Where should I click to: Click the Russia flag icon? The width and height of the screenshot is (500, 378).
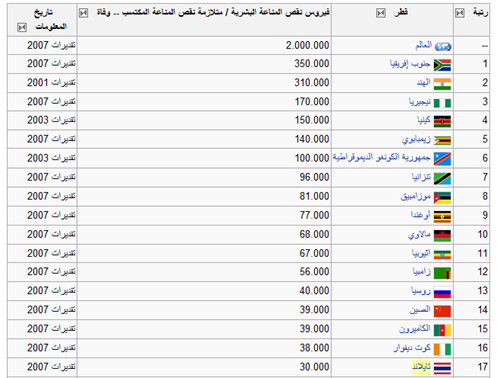tap(442, 292)
